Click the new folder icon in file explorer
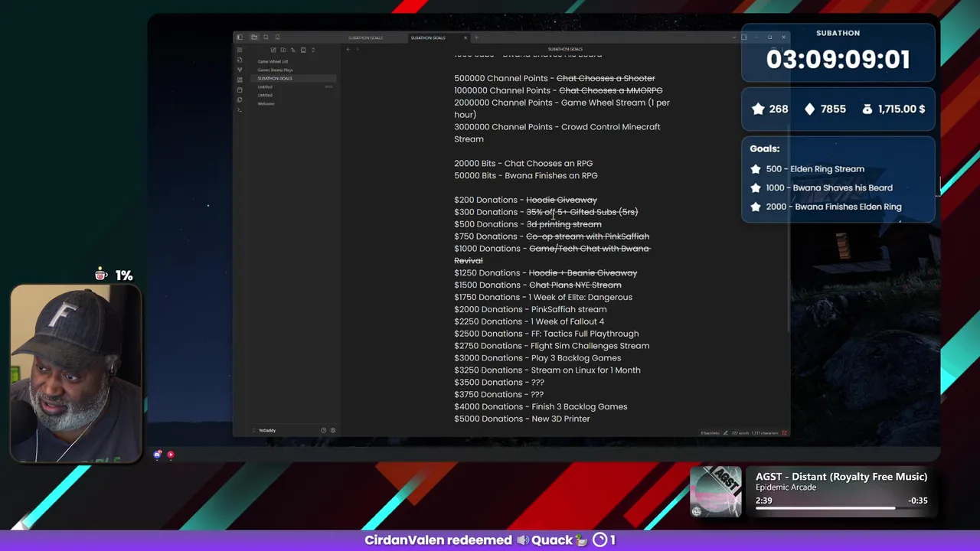This screenshot has width=980, height=551. pyautogui.click(x=283, y=50)
